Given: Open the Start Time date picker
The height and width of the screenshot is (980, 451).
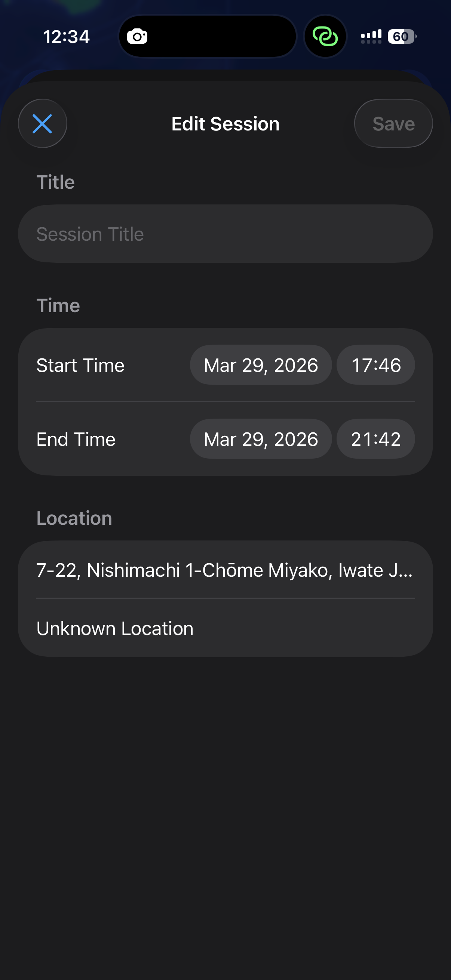Looking at the screenshot, I should 261,365.
